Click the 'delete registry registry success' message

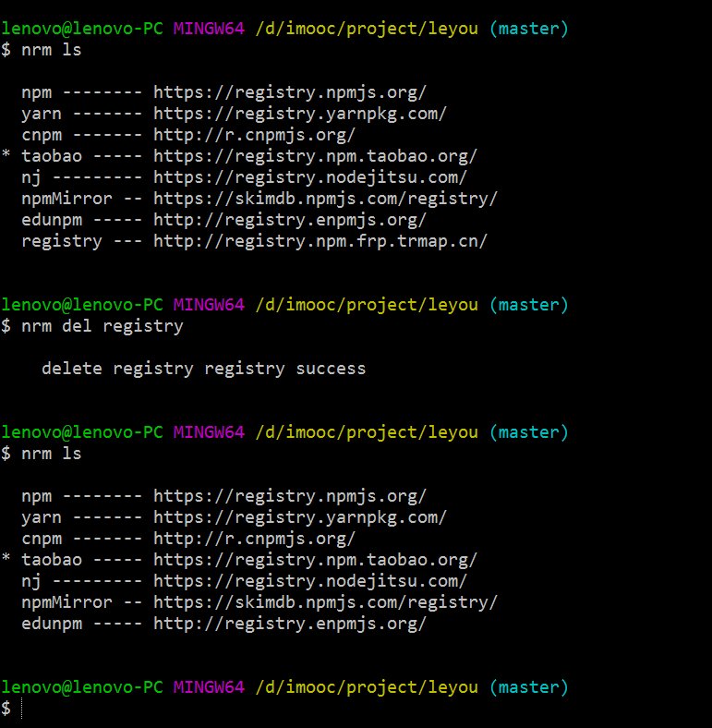203,369
